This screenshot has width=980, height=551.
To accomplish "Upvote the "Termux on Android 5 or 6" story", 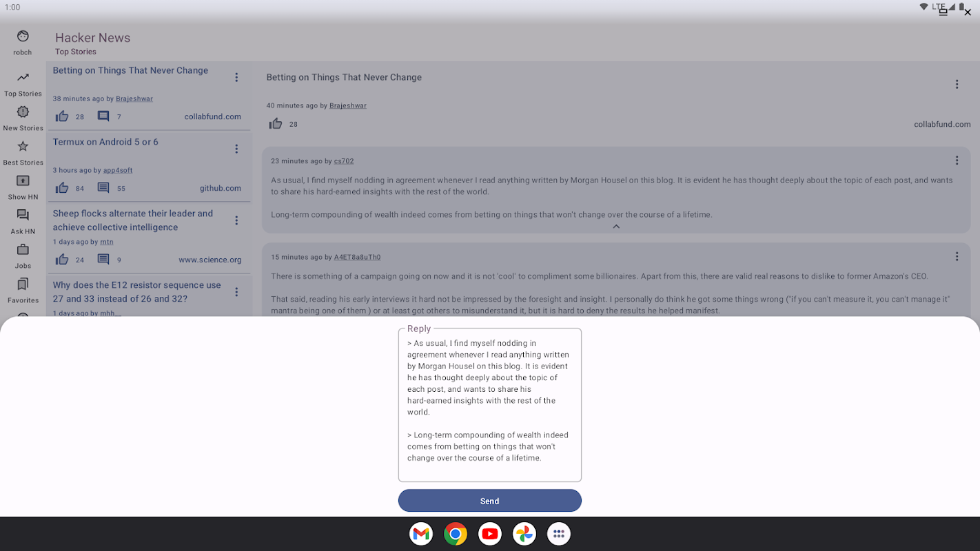I will pyautogui.click(x=62, y=188).
